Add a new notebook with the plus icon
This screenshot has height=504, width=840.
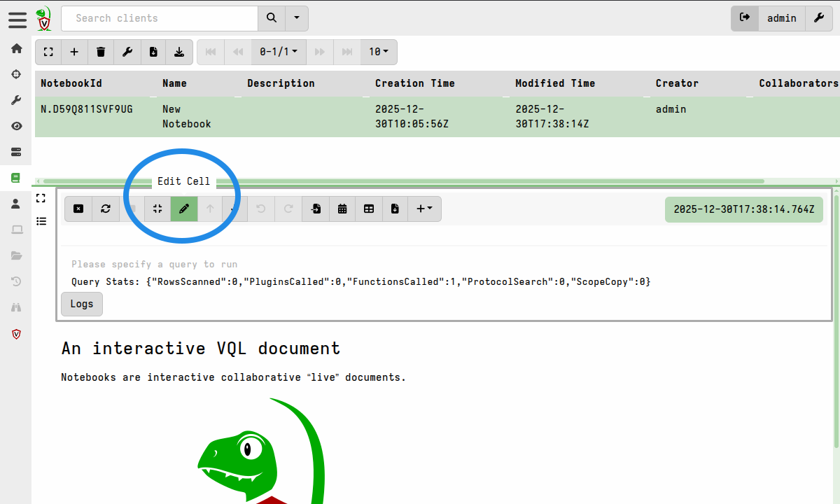(x=74, y=52)
